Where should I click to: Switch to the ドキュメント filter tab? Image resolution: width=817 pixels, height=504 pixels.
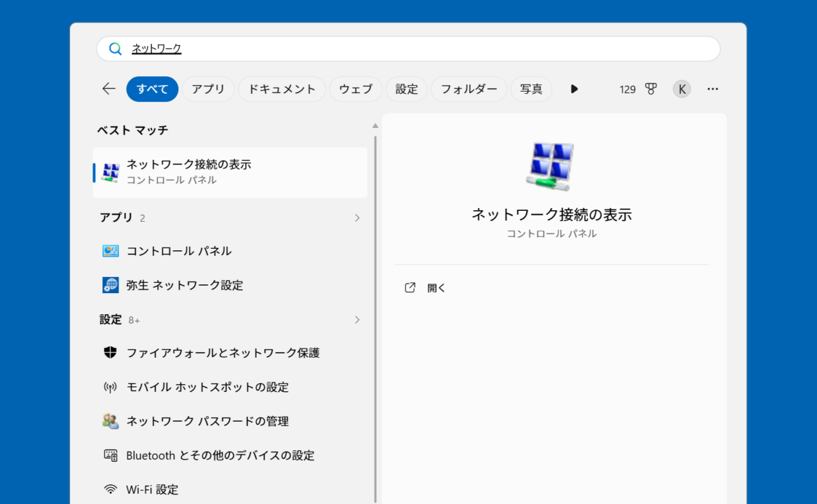pos(282,89)
